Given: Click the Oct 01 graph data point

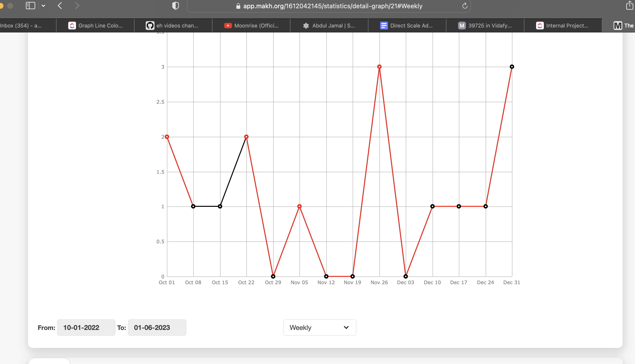Looking at the screenshot, I should point(167,137).
